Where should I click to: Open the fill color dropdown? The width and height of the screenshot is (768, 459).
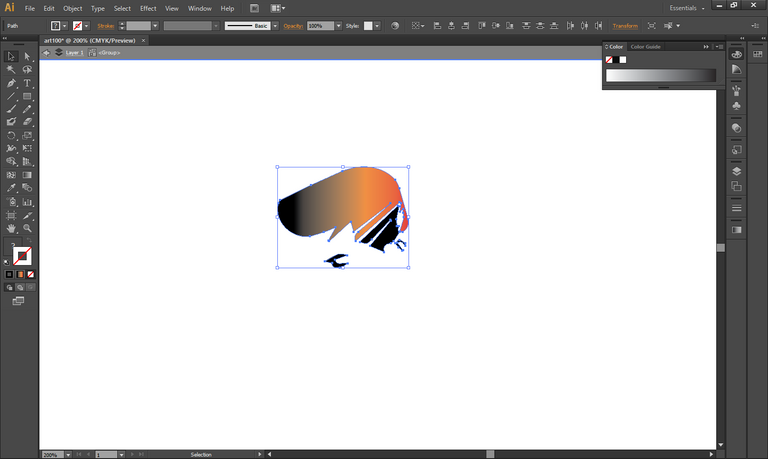[65, 26]
